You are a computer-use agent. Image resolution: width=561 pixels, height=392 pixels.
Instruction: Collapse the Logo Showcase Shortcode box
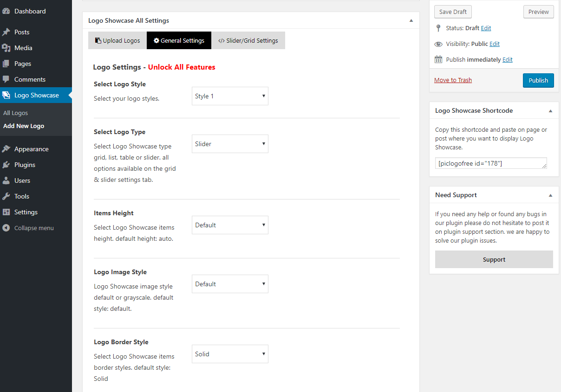550,111
